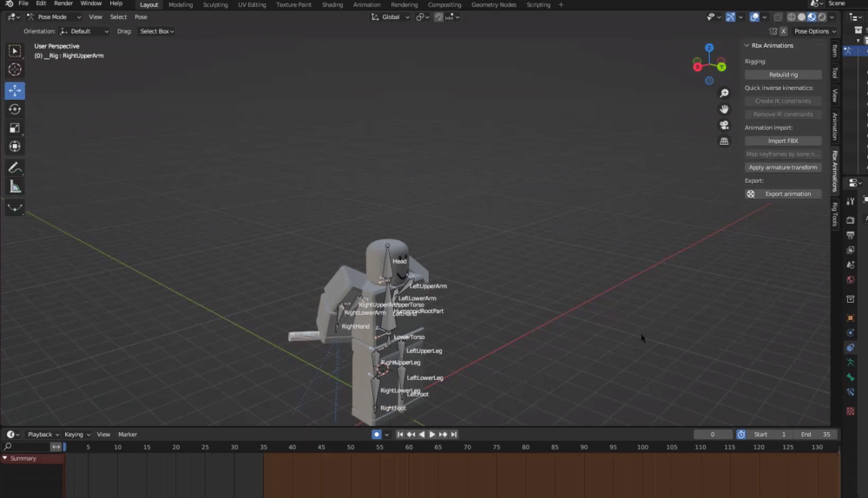The height and width of the screenshot is (498, 868).
Task: Select the Rotate tool
Action: click(x=15, y=109)
